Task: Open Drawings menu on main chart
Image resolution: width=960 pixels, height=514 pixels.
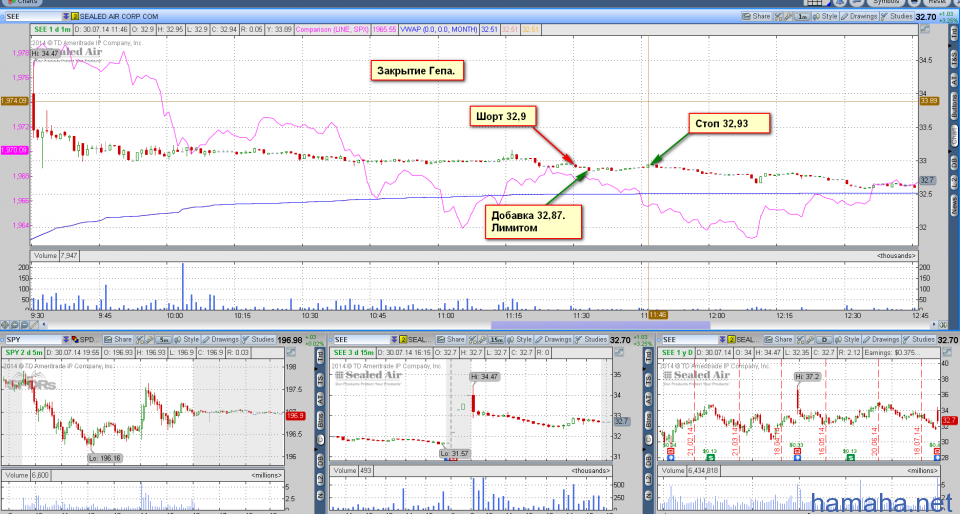Action: 859,17
